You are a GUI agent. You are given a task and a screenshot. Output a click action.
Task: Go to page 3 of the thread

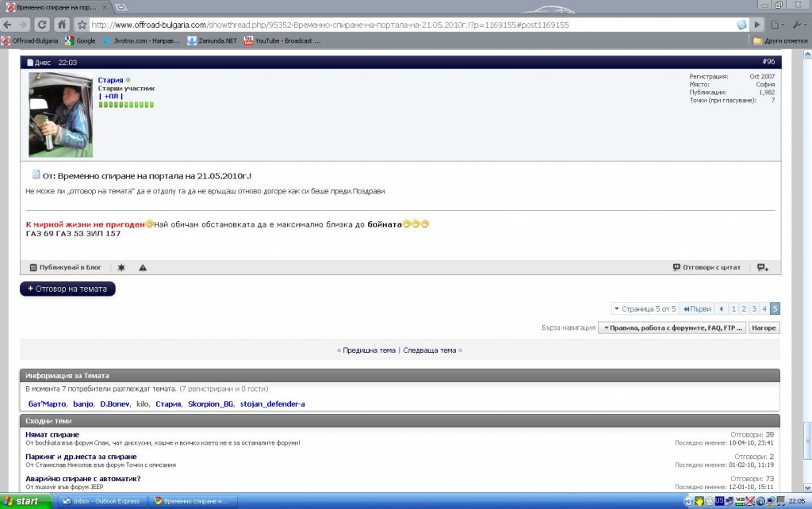754,308
